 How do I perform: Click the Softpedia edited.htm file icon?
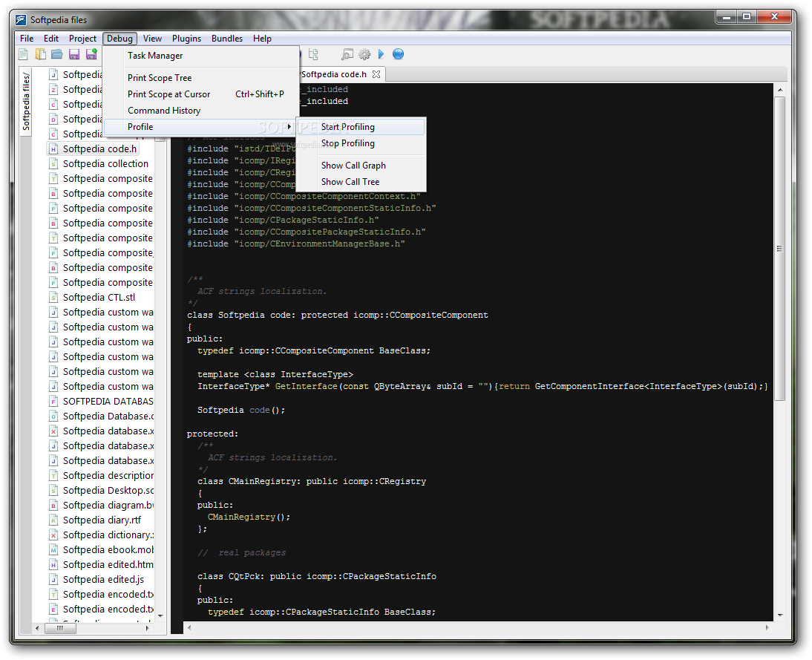pyautogui.click(x=53, y=565)
